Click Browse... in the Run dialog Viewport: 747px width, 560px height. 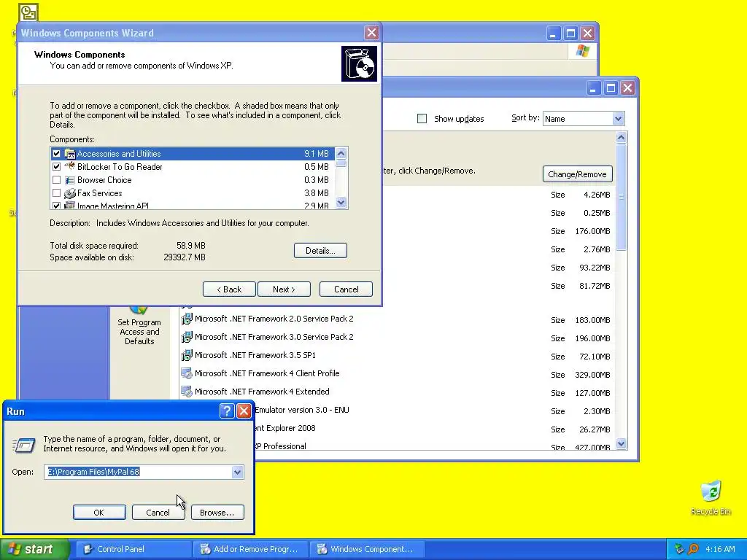[217, 513]
